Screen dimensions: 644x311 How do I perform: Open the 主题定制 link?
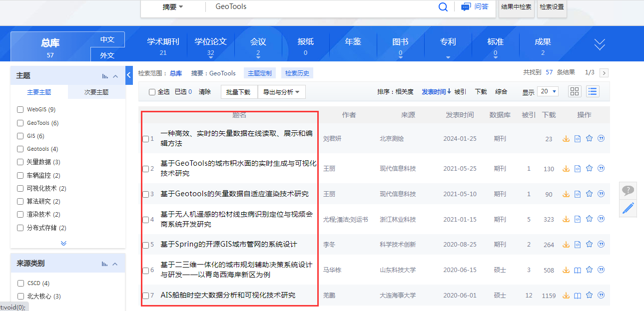260,73
